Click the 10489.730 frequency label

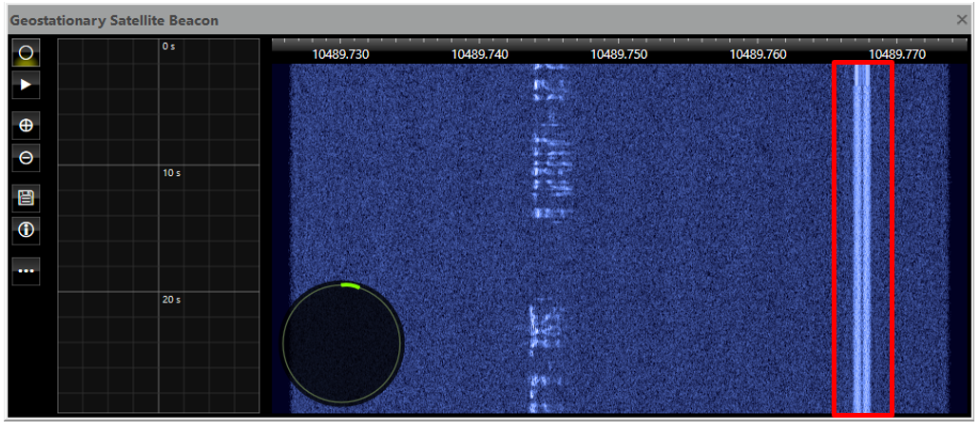(340, 54)
